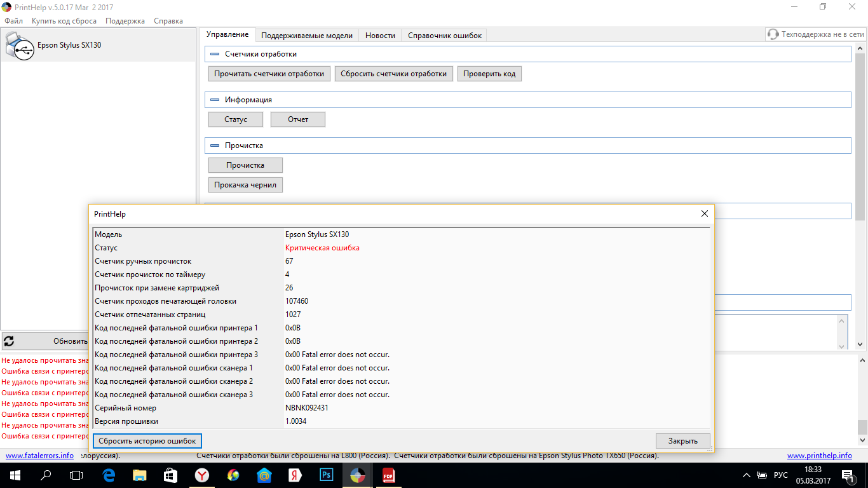Open File Explorer from the taskbar
This screenshot has height=488, width=868.
(139, 475)
